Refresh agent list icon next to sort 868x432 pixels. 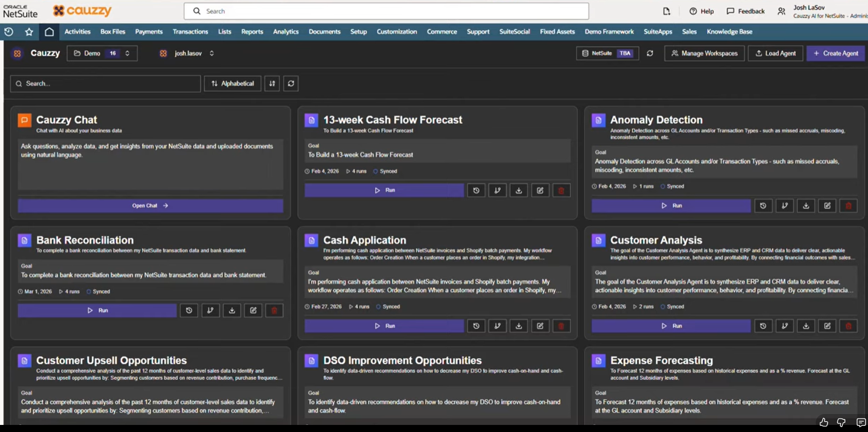(291, 83)
